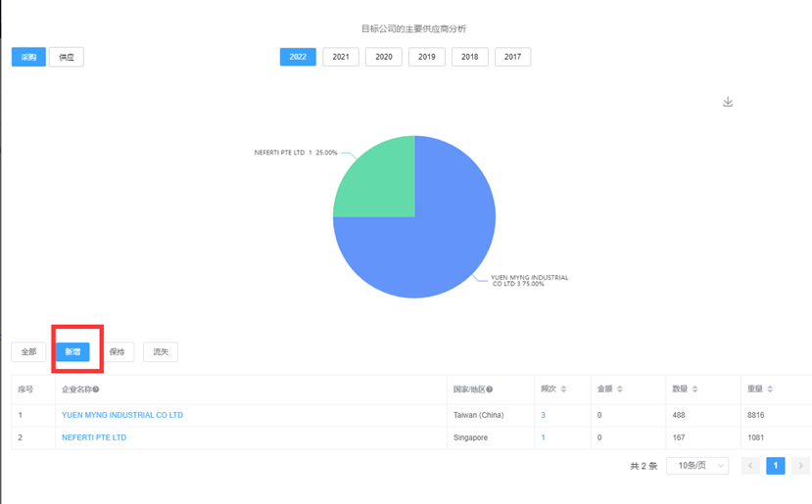Filter by 保持 suppliers
The width and height of the screenshot is (812, 504).
(x=117, y=352)
